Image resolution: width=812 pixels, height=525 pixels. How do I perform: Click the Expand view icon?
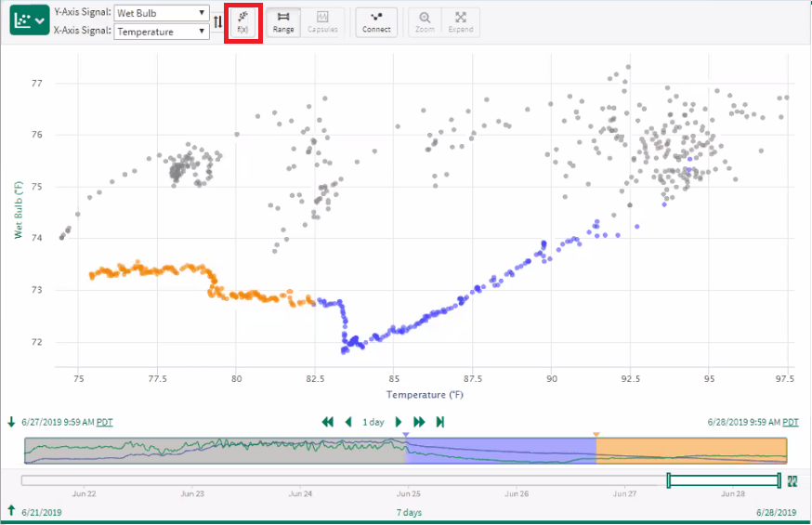[460, 22]
